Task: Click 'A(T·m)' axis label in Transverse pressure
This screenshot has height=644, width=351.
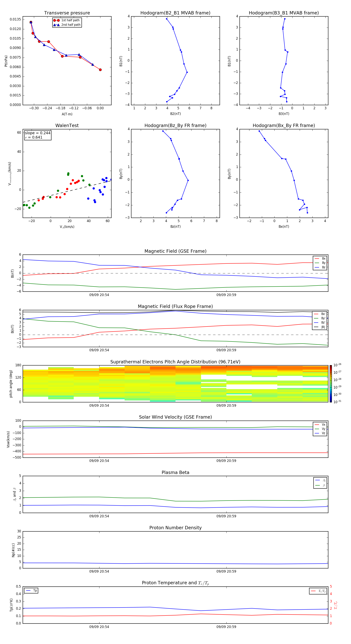Action: pyautogui.click(x=67, y=114)
